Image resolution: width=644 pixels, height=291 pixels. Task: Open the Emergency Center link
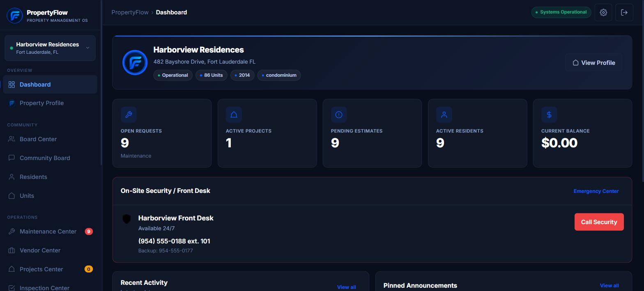(596, 191)
